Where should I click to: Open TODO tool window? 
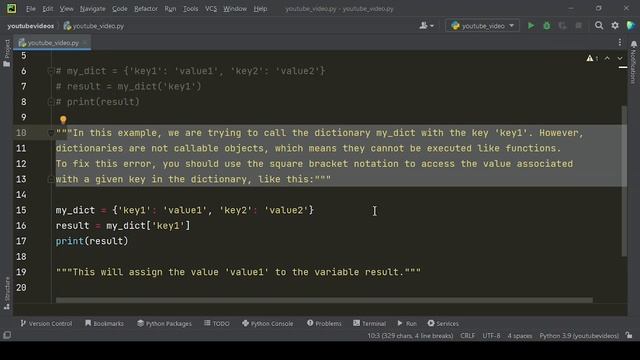tap(217, 323)
